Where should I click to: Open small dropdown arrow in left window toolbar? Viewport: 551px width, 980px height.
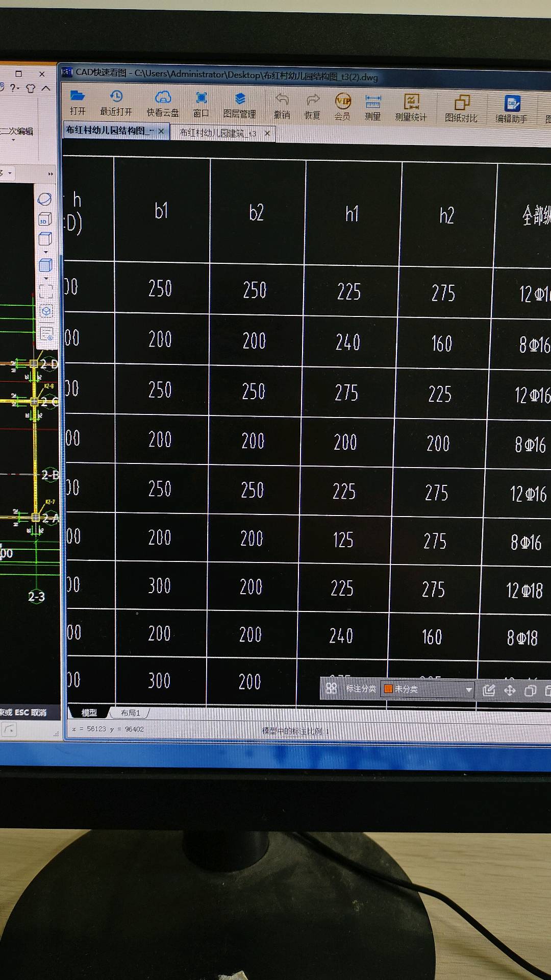10,173
